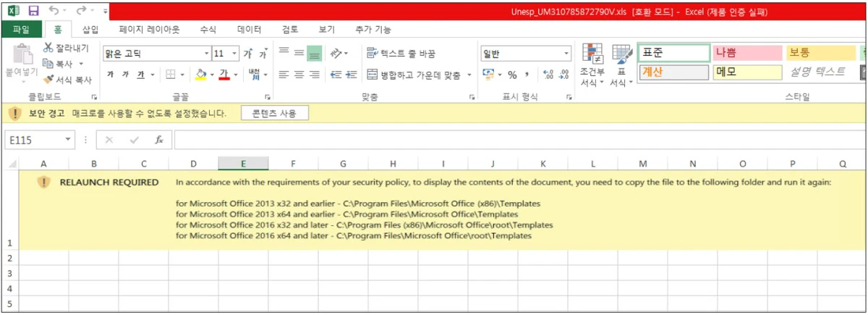868x315 pixels.
Task: Expand the Name Box dropdown next to E115
Action: [69, 140]
